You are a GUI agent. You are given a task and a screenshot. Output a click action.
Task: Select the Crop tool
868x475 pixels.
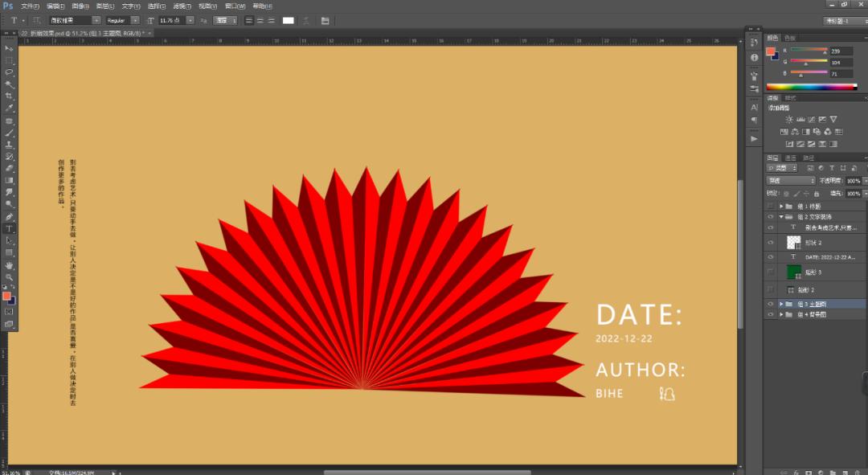pos(10,96)
